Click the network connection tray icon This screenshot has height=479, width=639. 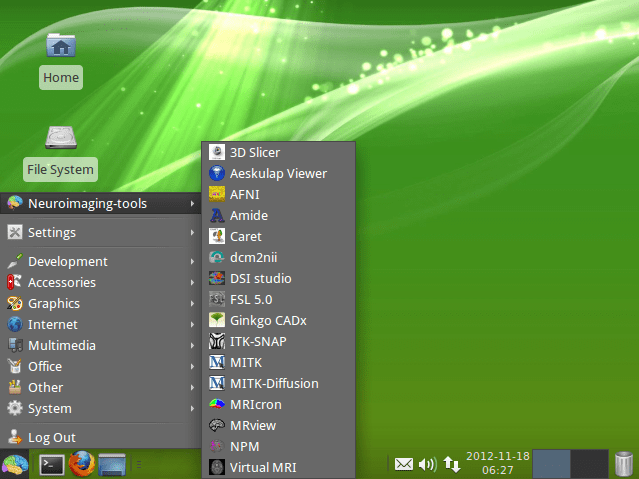pyautogui.click(x=452, y=464)
